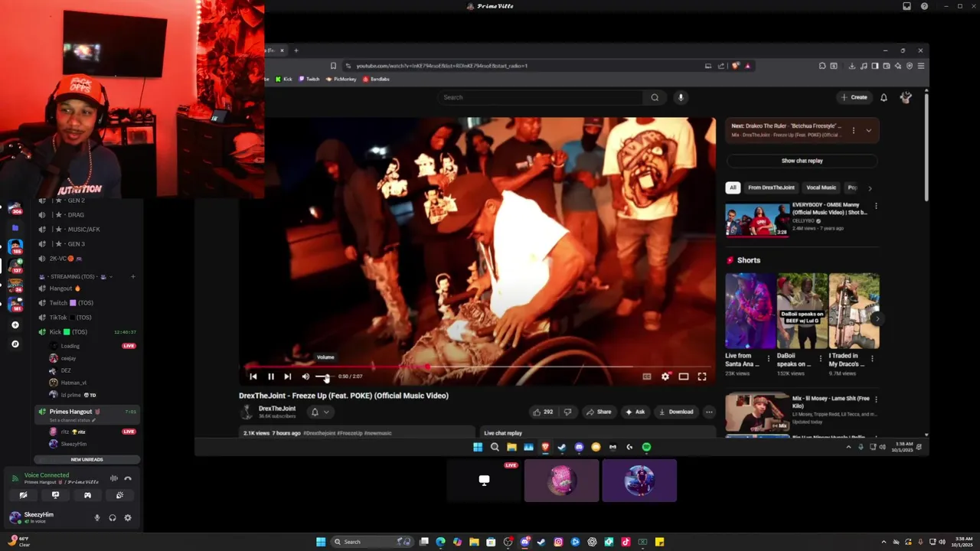Select From DrexTheJoint filter chip
Viewport: 980px width, 551px height.
pyautogui.click(x=771, y=187)
